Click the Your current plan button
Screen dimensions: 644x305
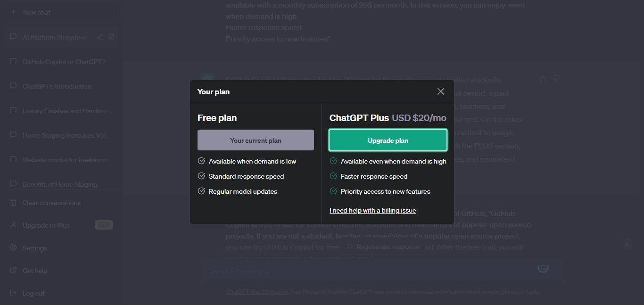point(256,140)
